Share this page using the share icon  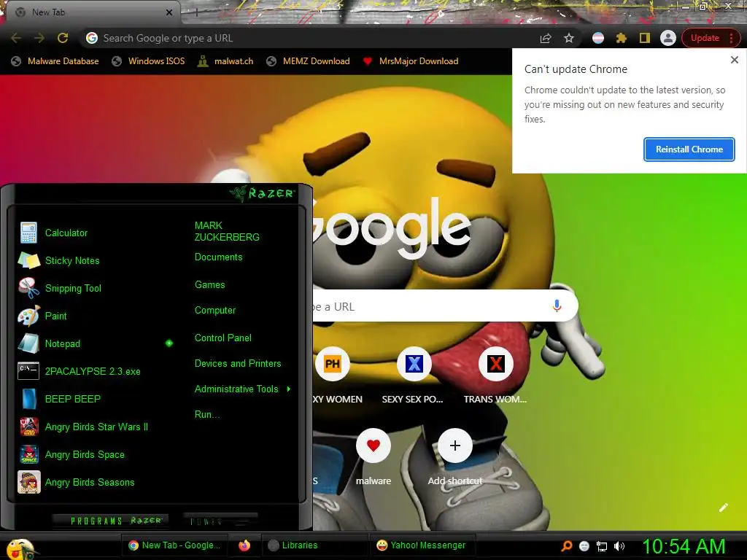click(546, 38)
